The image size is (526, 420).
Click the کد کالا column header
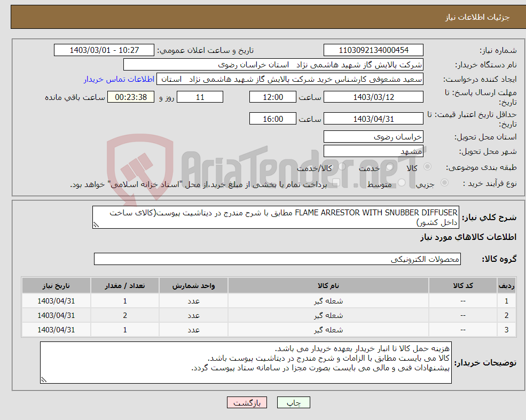tap(463, 286)
